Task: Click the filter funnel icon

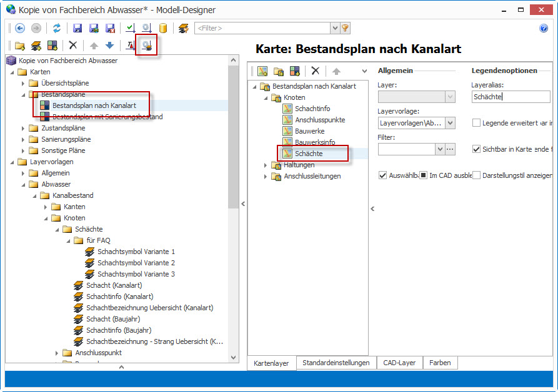Action: click(345, 28)
